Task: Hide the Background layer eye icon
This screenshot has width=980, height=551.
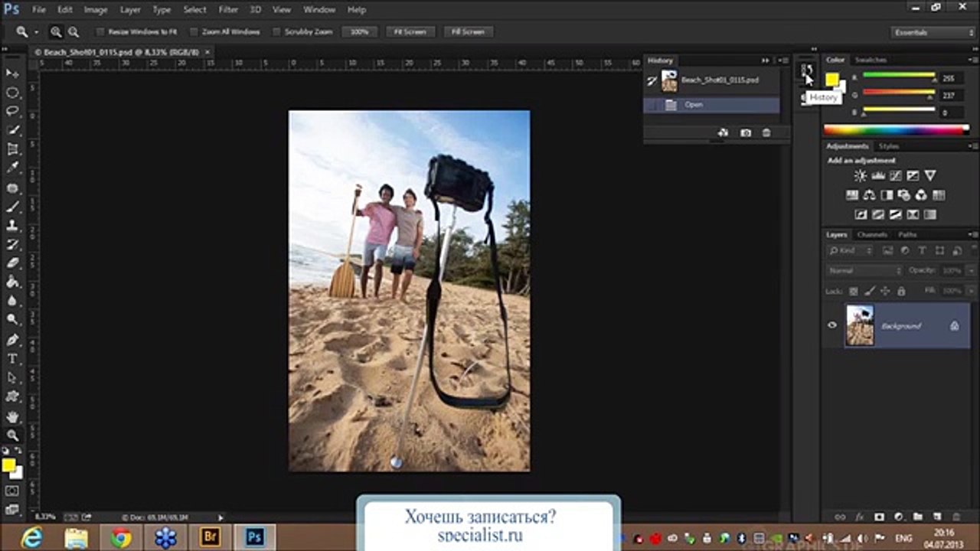Action: pyautogui.click(x=832, y=325)
